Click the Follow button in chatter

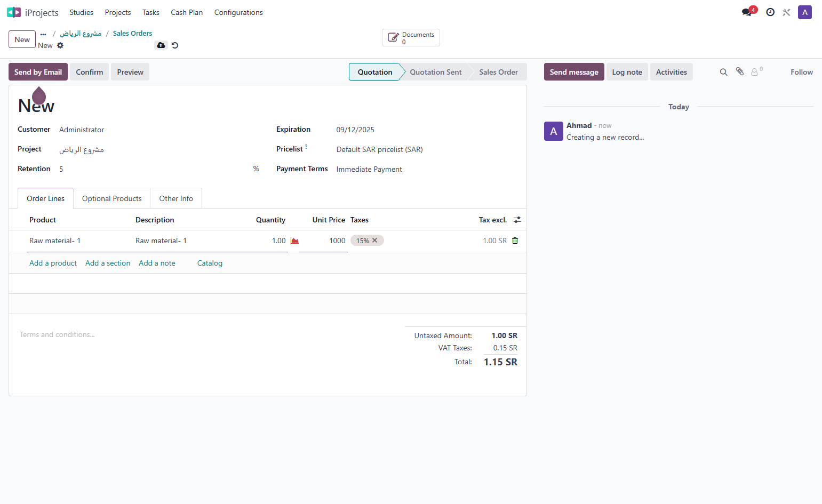click(802, 72)
